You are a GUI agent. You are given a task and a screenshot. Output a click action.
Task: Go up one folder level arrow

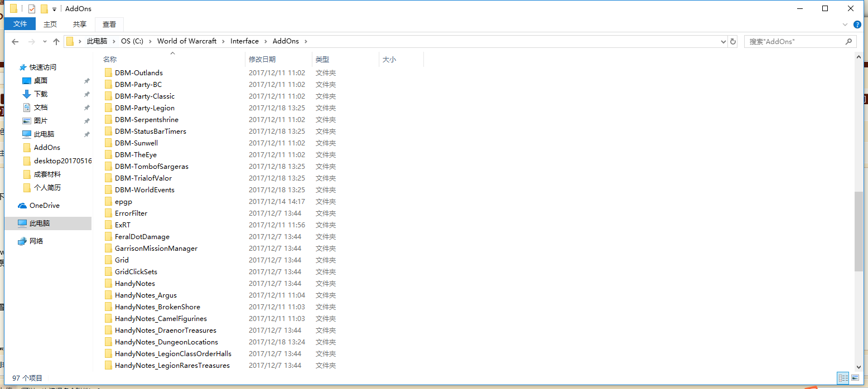pyautogui.click(x=56, y=42)
